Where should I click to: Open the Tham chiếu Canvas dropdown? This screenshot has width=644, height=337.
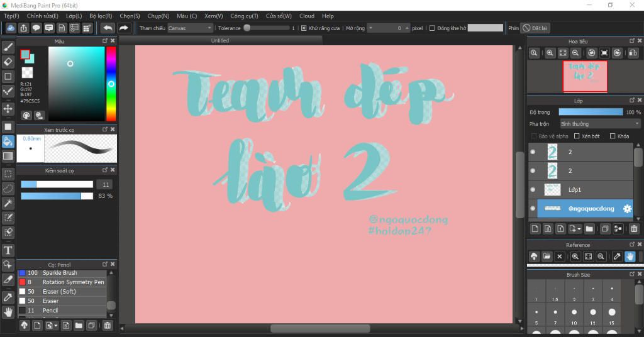[x=190, y=28]
